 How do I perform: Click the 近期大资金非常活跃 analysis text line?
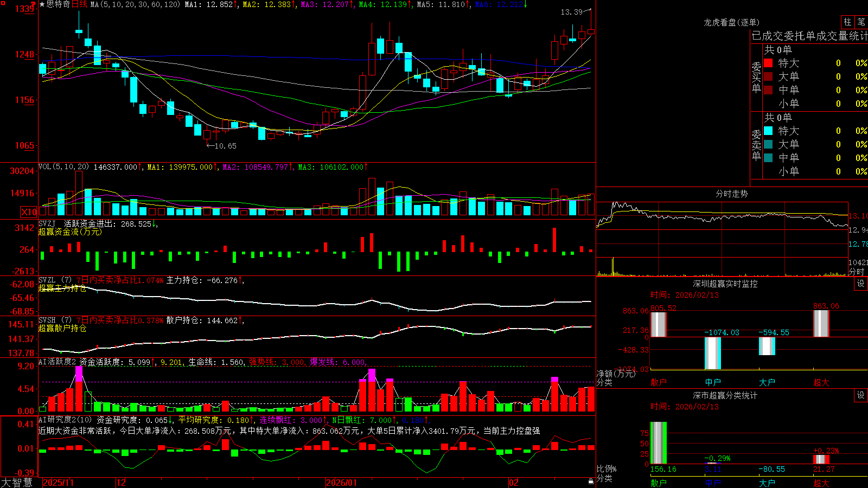[x=289, y=431]
